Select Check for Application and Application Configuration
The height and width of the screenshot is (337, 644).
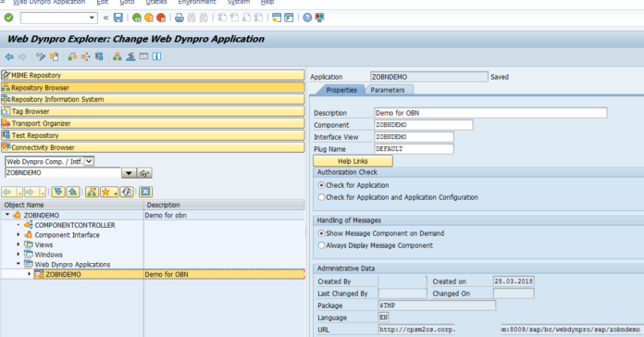[x=322, y=197]
